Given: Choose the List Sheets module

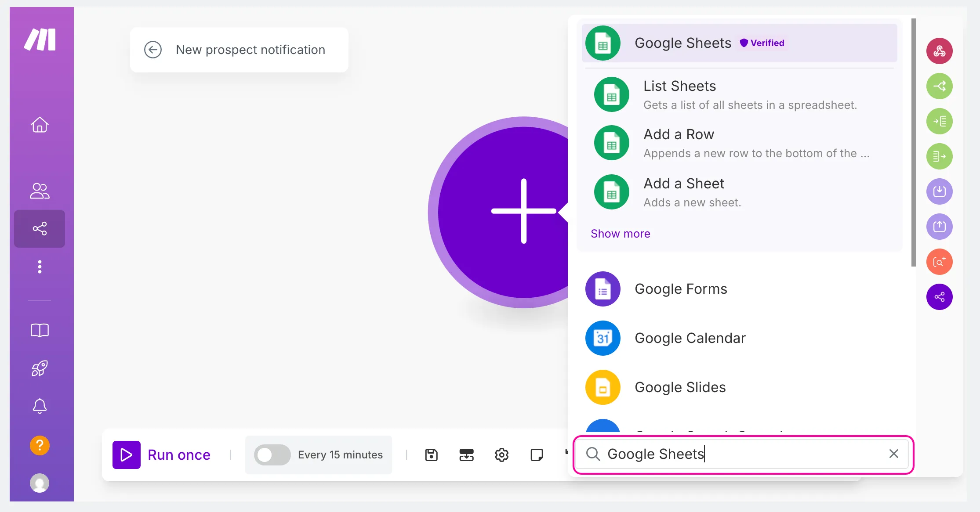Looking at the screenshot, I should (740, 94).
